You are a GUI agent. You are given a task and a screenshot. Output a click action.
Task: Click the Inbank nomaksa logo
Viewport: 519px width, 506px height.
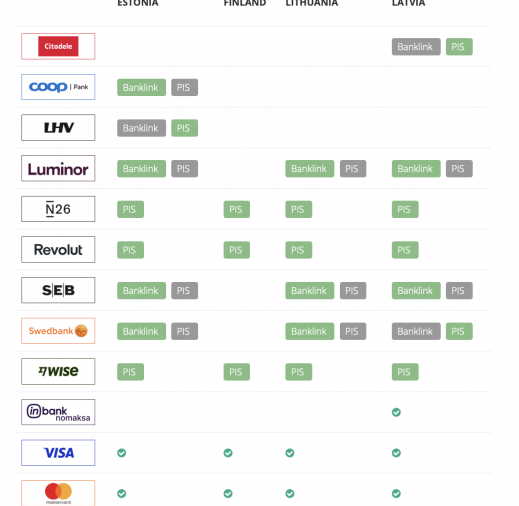pyautogui.click(x=58, y=412)
